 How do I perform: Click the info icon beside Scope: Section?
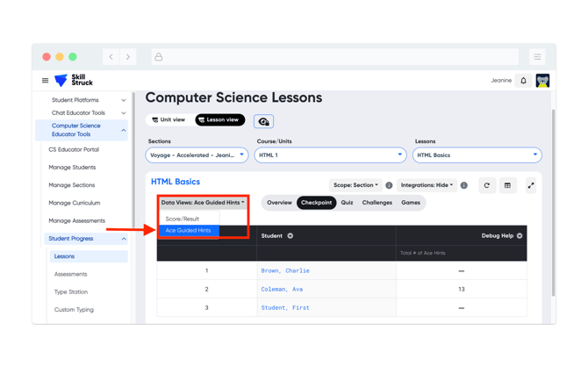click(389, 186)
